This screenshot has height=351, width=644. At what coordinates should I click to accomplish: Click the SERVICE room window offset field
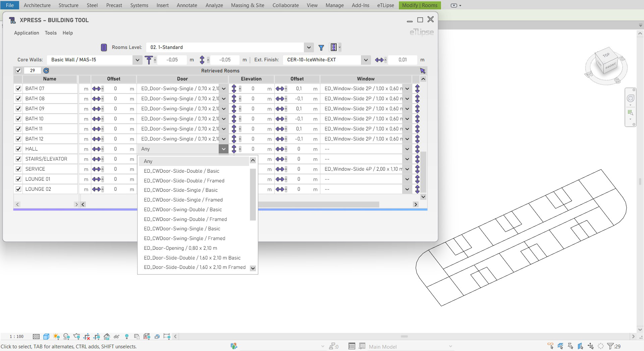coord(299,169)
